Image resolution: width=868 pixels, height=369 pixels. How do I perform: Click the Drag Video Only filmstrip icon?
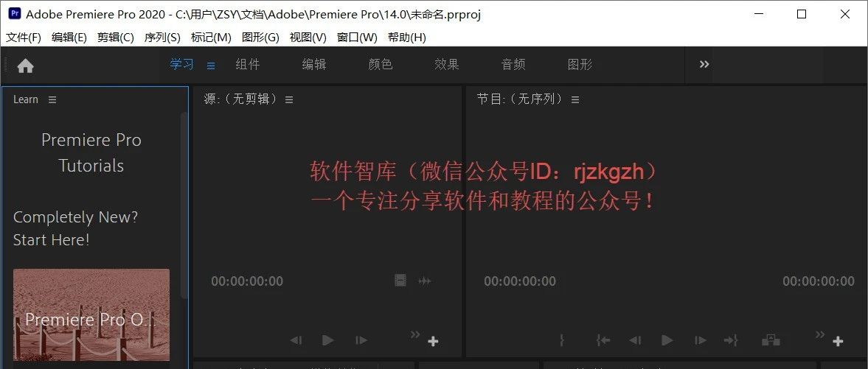tap(400, 281)
